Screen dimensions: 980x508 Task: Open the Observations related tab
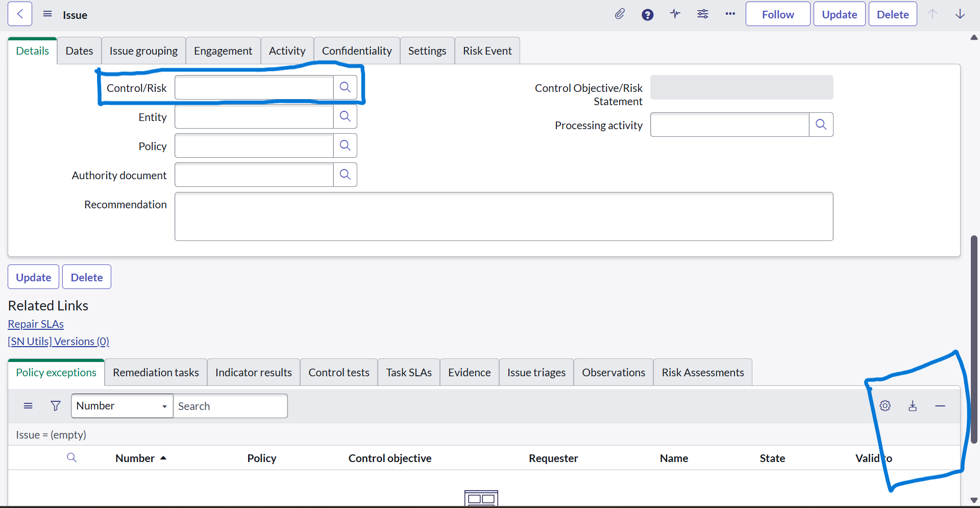[x=614, y=372]
